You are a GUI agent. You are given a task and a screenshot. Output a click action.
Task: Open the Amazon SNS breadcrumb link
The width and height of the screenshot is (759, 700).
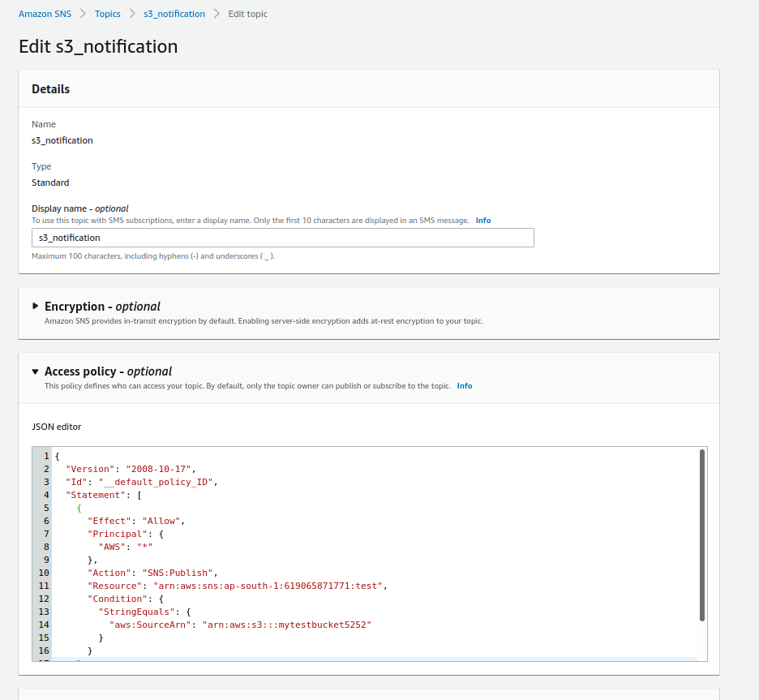coord(45,14)
